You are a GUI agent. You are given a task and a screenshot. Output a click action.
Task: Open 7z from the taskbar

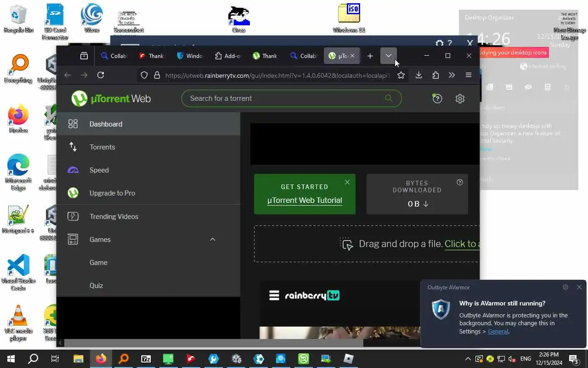tap(146, 359)
